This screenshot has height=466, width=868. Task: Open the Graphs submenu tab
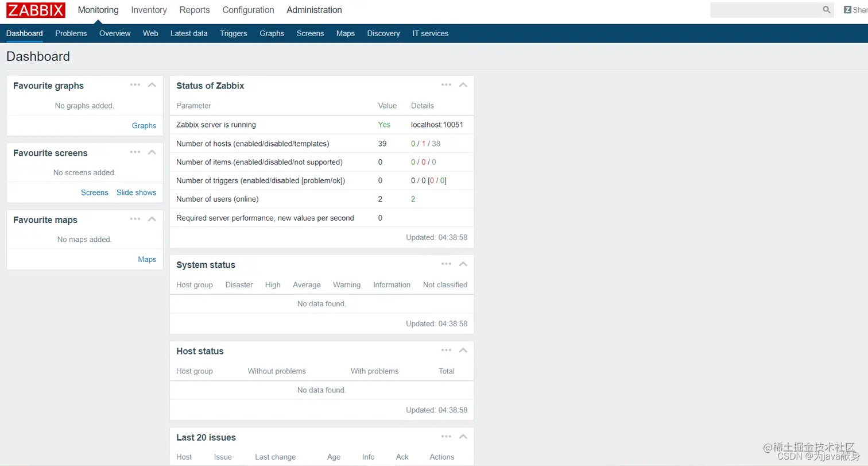(x=272, y=33)
